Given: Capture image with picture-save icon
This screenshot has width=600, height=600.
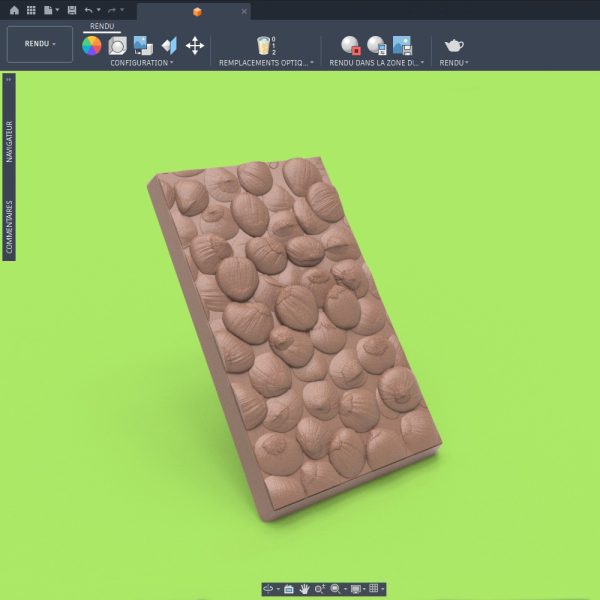Looking at the screenshot, I should point(403,46).
